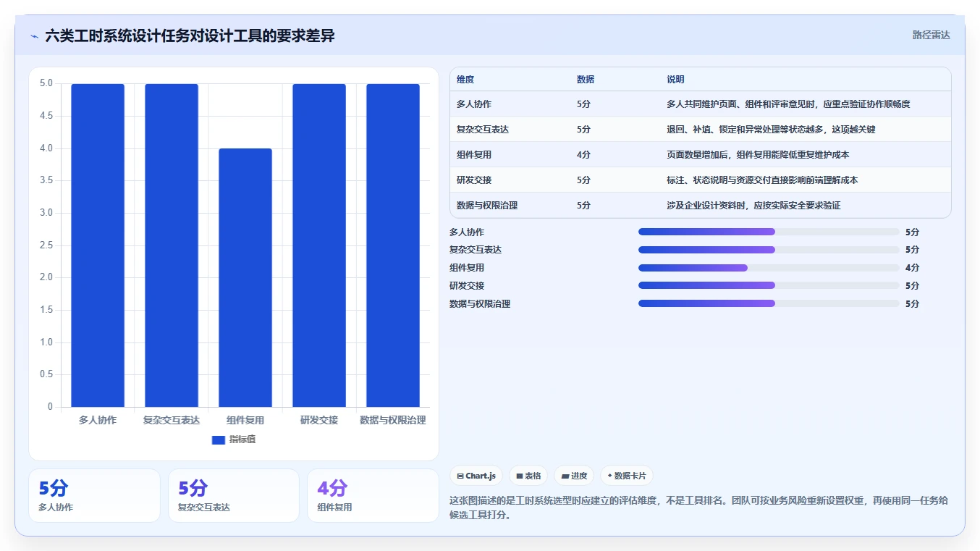Click the 进度 chip
The height and width of the screenshot is (551, 980).
[x=574, y=476]
